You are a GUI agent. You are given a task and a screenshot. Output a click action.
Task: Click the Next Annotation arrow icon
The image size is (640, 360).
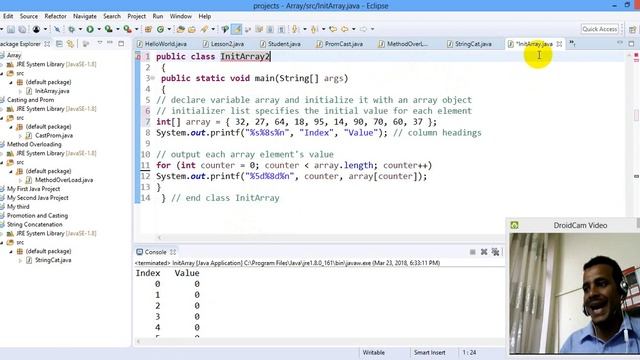coord(294,29)
